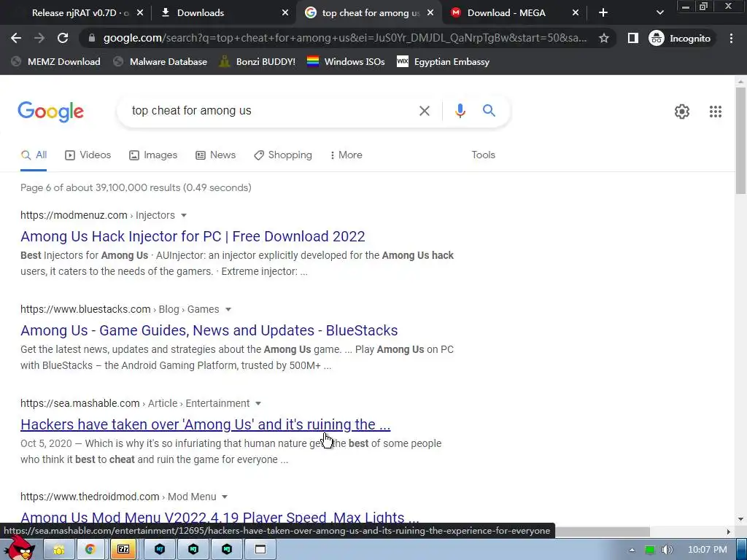Expand modmenuz.com result options arrow

184,215
